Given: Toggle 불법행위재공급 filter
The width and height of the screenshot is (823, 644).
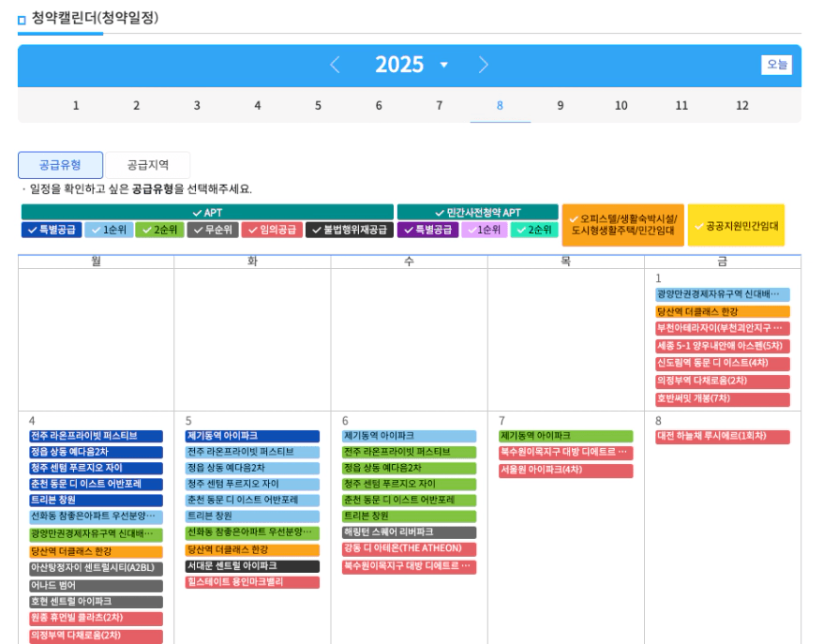Looking at the screenshot, I should (350, 230).
